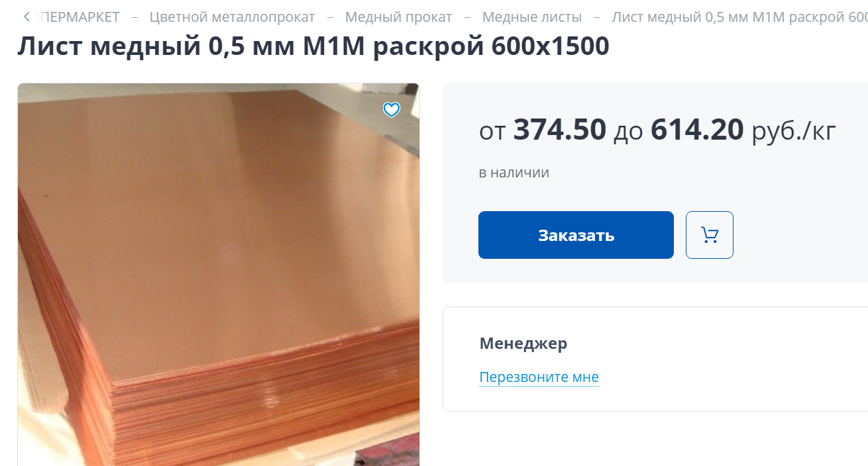The width and height of the screenshot is (868, 466).
Task: Open the ПЕРМАРКЕТ breadcrumb link
Action: (x=79, y=17)
